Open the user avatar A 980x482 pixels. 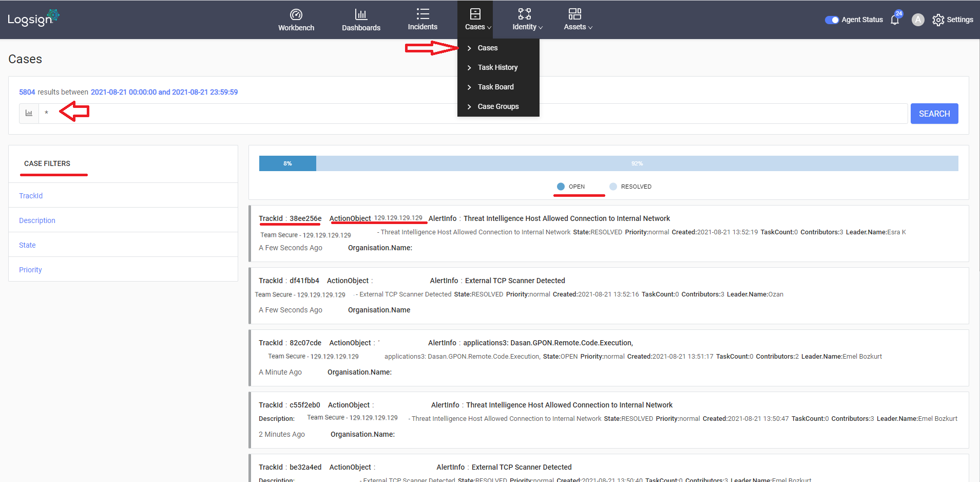pos(918,20)
